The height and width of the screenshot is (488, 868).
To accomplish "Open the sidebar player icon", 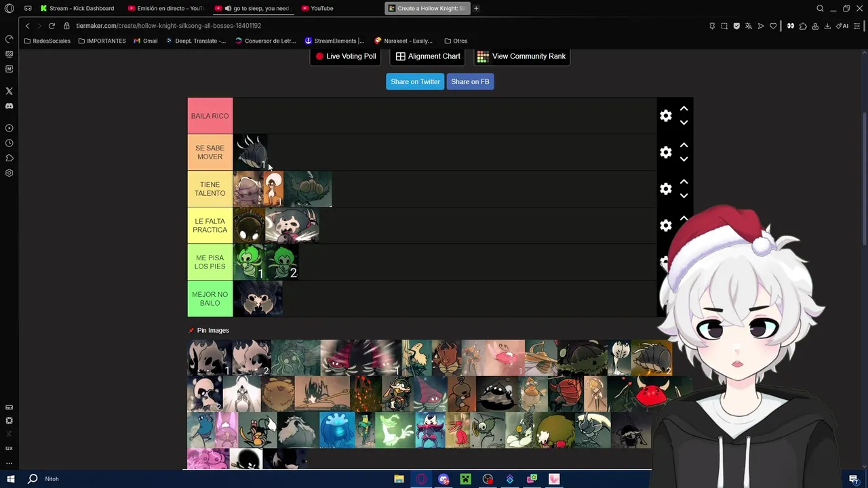I will click(x=9, y=128).
